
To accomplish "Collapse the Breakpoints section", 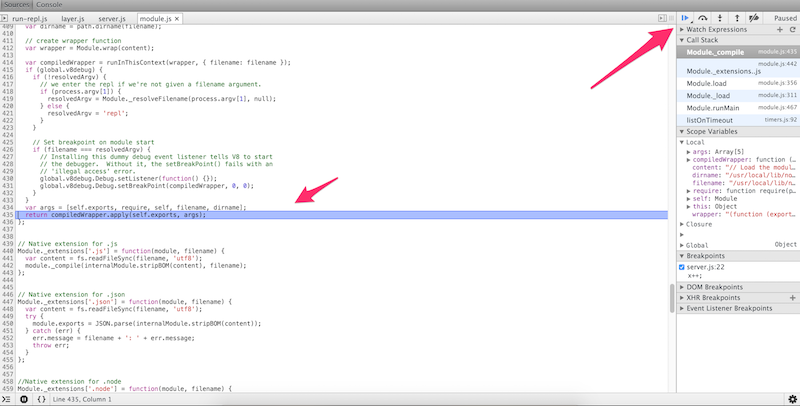I will (x=682, y=256).
